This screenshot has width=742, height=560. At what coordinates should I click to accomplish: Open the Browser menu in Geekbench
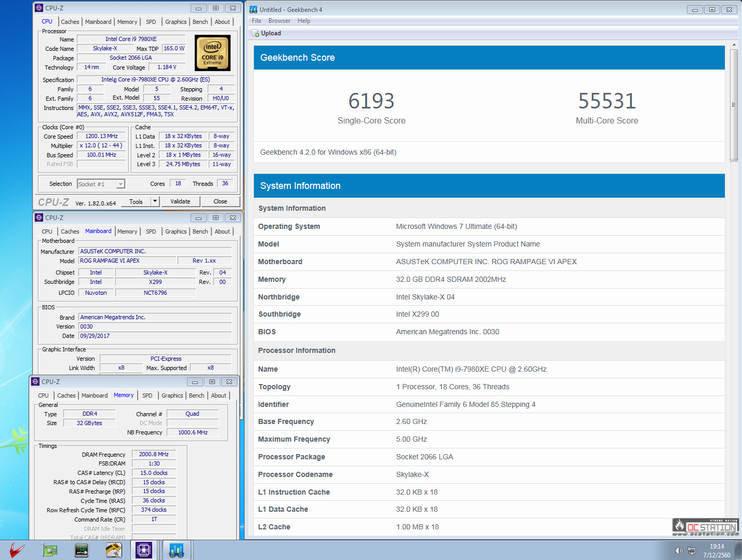[x=279, y=21]
